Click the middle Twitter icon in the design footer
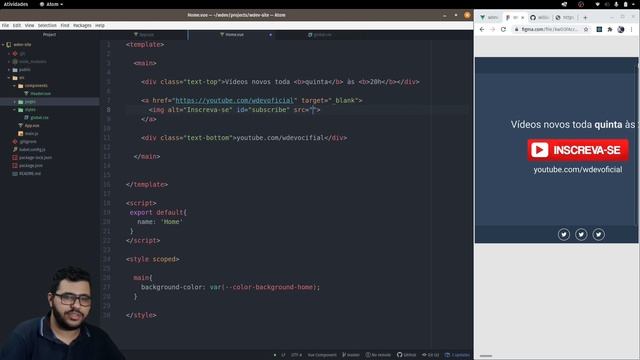 pyautogui.click(x=581, y=234)
